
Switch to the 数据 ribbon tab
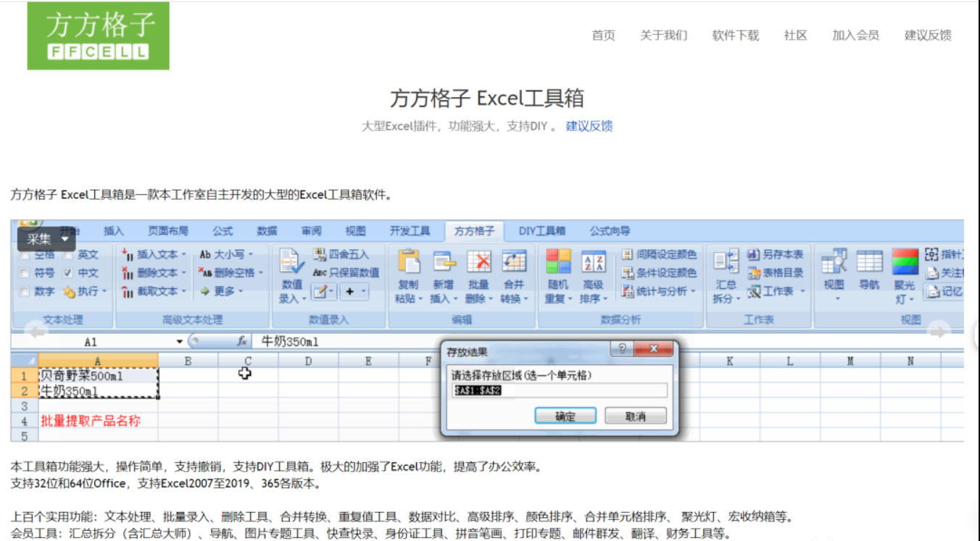267,231
